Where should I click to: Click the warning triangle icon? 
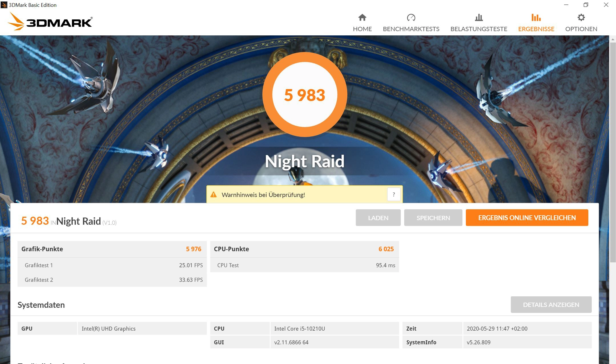tap(214, 195)
